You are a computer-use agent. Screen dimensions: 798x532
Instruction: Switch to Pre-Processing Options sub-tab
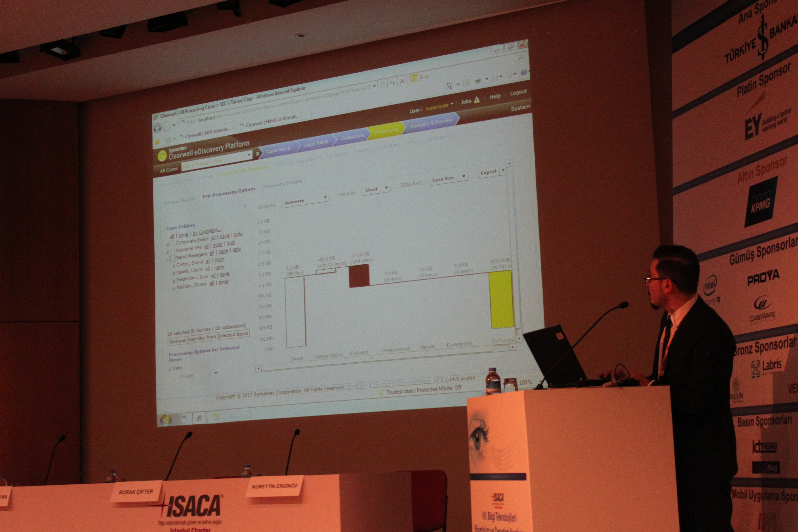coord(229,192)
